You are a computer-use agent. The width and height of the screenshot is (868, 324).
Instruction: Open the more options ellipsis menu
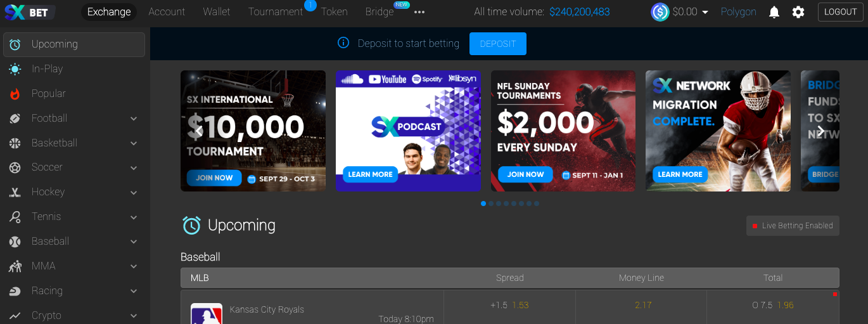[419, 12]
